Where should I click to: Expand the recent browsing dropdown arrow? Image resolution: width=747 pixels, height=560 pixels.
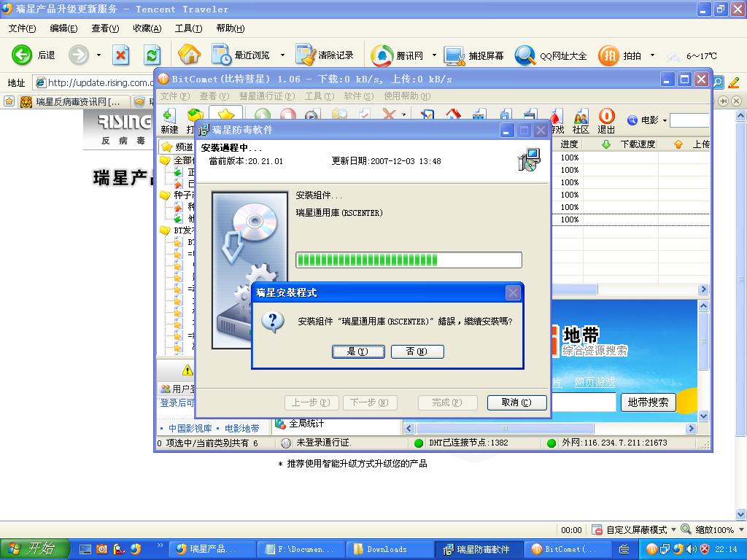click(282, 55)
